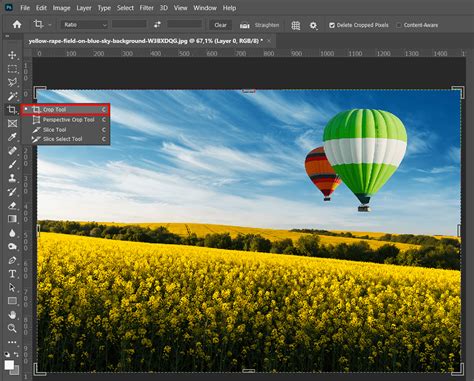Open the Window menu
This screenshot has width=474, height=381.
pyautogui.click(x=205, y=8)
